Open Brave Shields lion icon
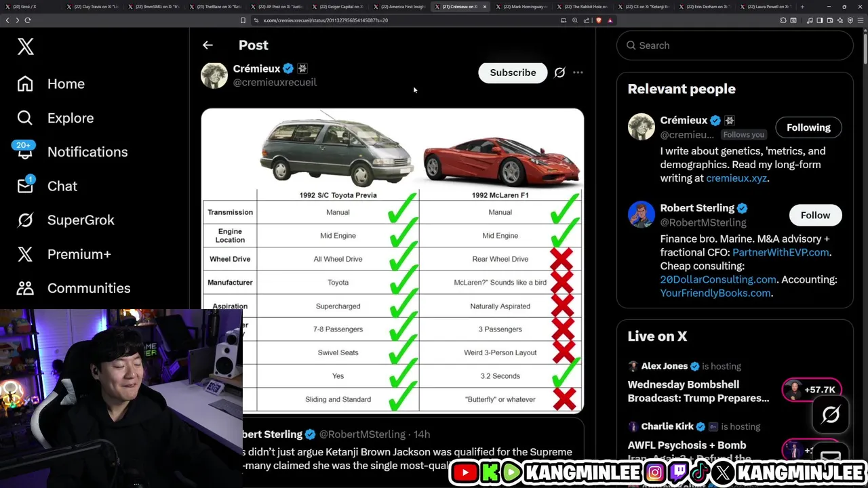This screenshot has width=868, height=488. [x=599, y=20]
